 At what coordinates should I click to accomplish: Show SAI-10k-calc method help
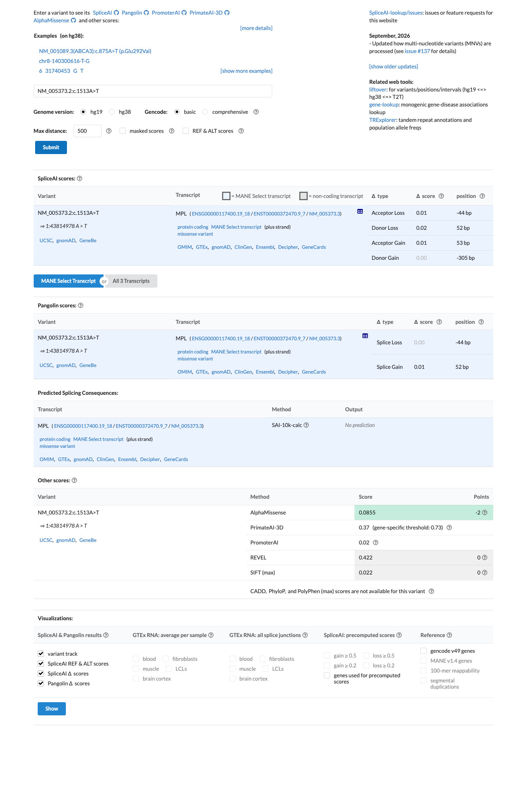(x=306, y=425)
